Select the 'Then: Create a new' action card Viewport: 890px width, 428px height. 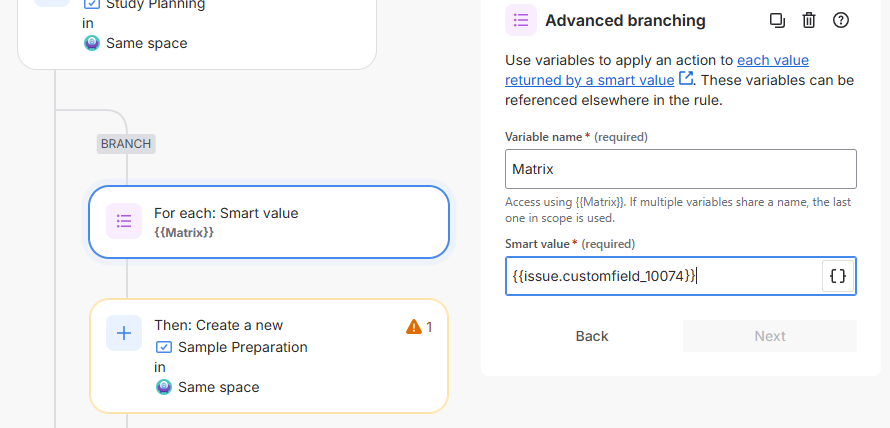tap(268, 355)
